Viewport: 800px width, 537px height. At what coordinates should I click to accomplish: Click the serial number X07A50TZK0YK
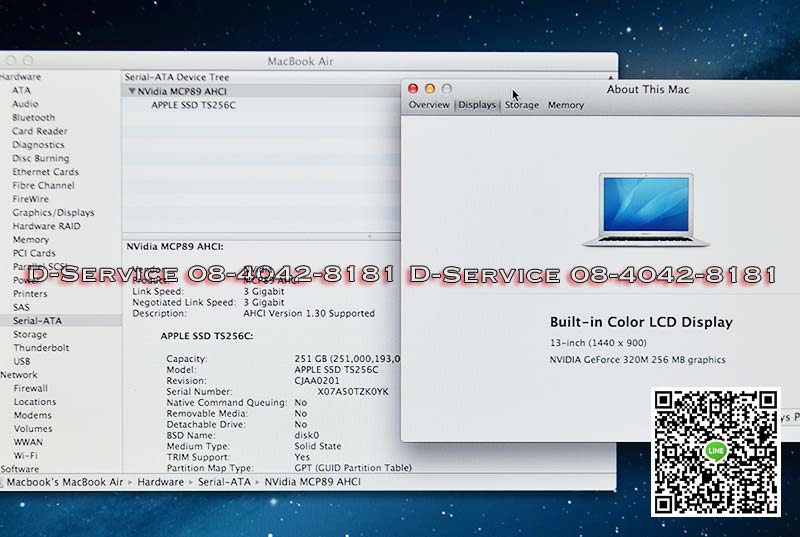click(353, 392)
